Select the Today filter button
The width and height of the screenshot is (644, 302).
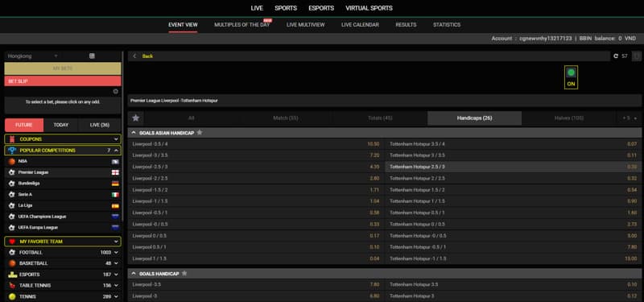tap(61, 125)
